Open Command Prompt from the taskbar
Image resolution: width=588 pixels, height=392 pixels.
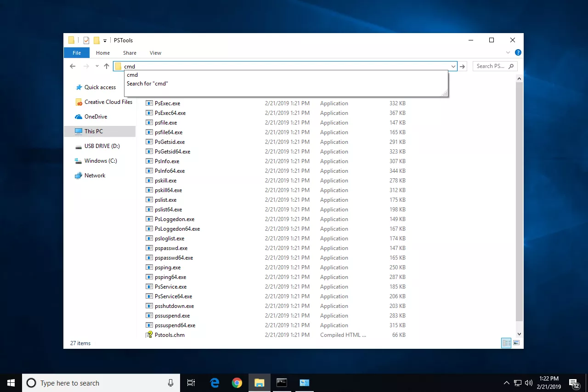coord(282,383)
